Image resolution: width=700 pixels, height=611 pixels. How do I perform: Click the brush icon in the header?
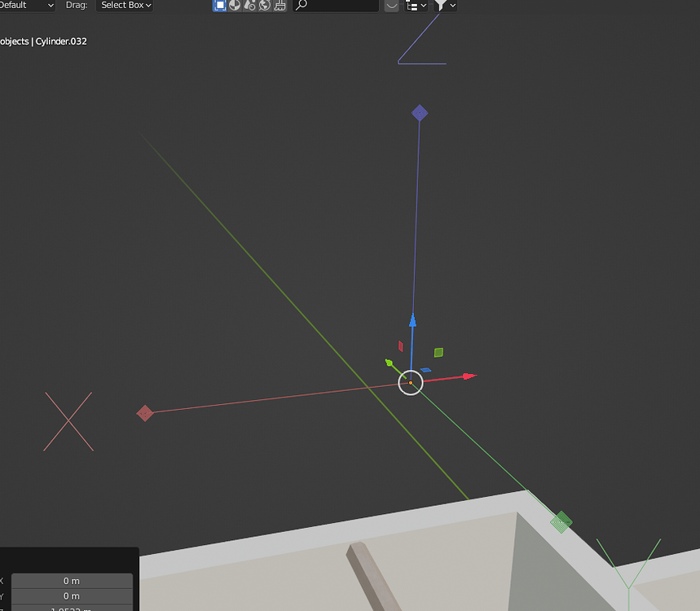(x=280, y=6)
